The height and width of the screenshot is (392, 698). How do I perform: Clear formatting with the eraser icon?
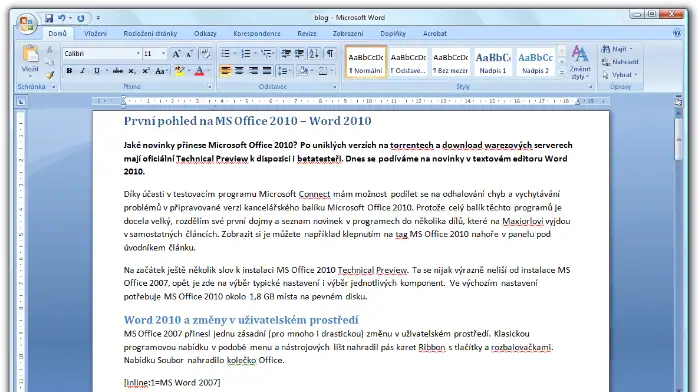[x=205, y=54]
